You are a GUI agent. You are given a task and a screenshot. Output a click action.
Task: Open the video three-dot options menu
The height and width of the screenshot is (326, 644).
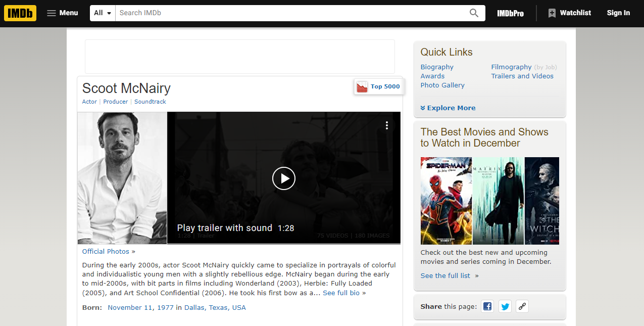point(387,125)
